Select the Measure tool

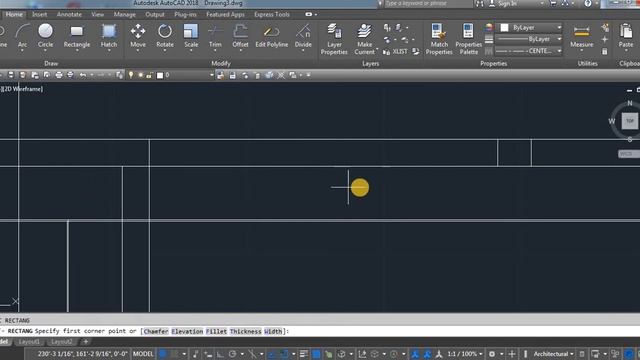click(x=581, y=37)
